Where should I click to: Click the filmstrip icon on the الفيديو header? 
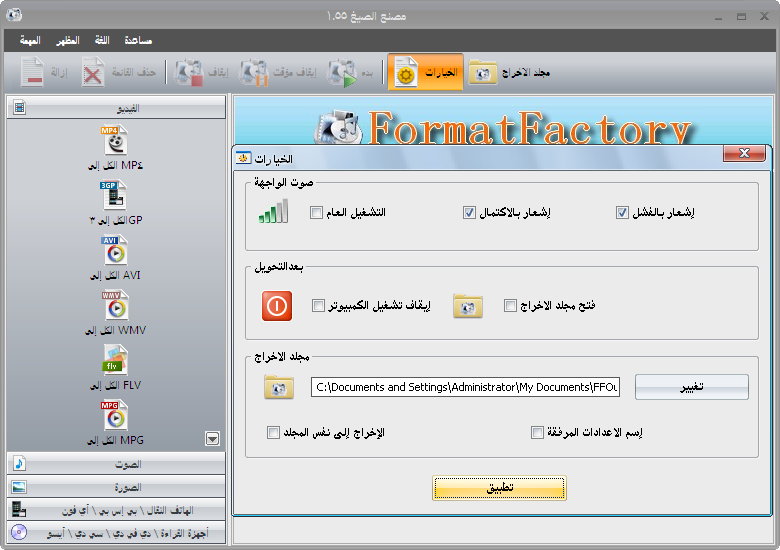[x=19, y=107]
